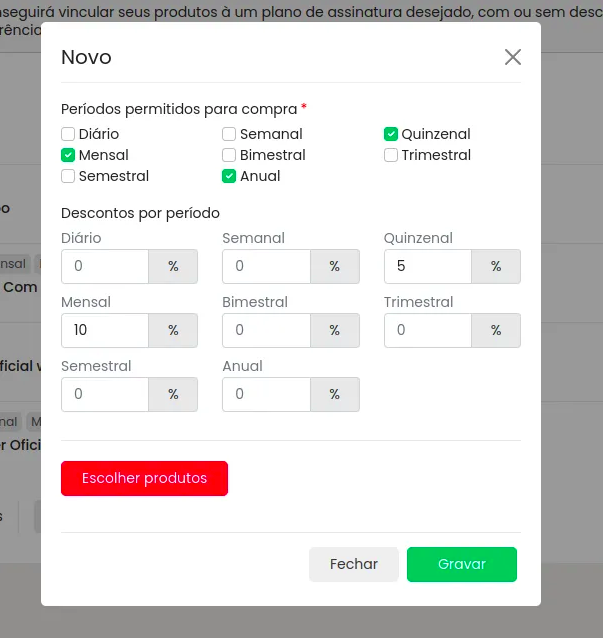The image size is (603, 638).
Task: Click the Semestral discount input field
Action: (105, 394)
